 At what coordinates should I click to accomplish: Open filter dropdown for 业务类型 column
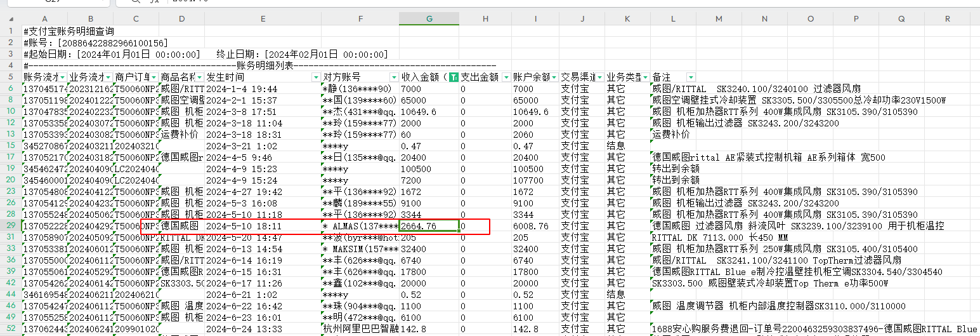tap(645, 77)
